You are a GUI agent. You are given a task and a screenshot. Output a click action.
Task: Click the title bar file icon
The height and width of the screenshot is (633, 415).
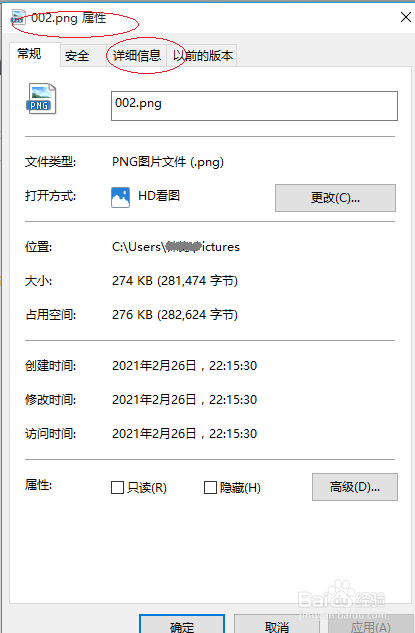pyautogui.click(x=18, y=17)
